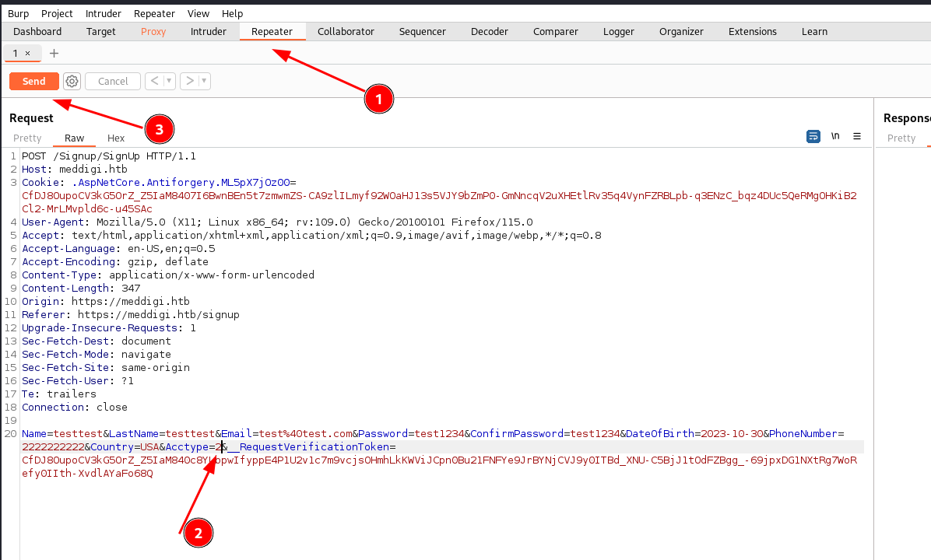Open the request editor hamburger menu
The height and width of the screenshot is (560, 931).
point(857,136)
